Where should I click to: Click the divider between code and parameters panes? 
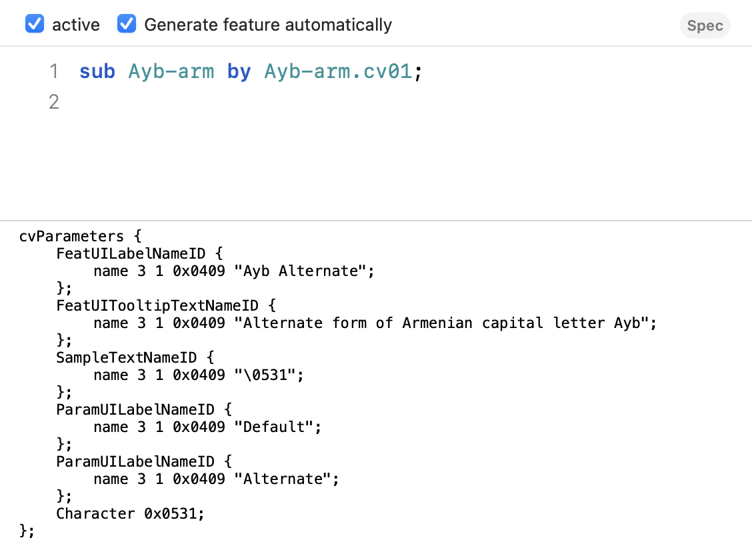[x=376, y=221]
